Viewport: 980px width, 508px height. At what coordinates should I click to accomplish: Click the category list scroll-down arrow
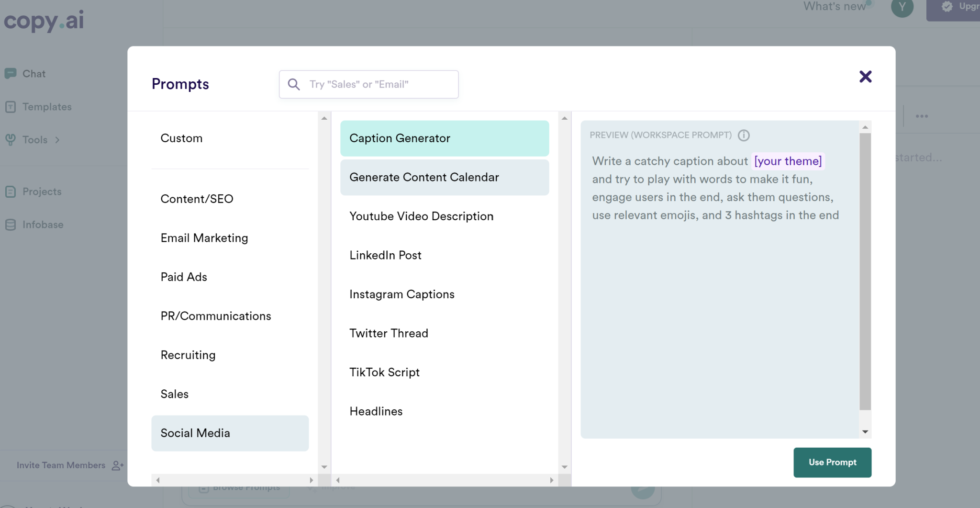tap(324, 467)
